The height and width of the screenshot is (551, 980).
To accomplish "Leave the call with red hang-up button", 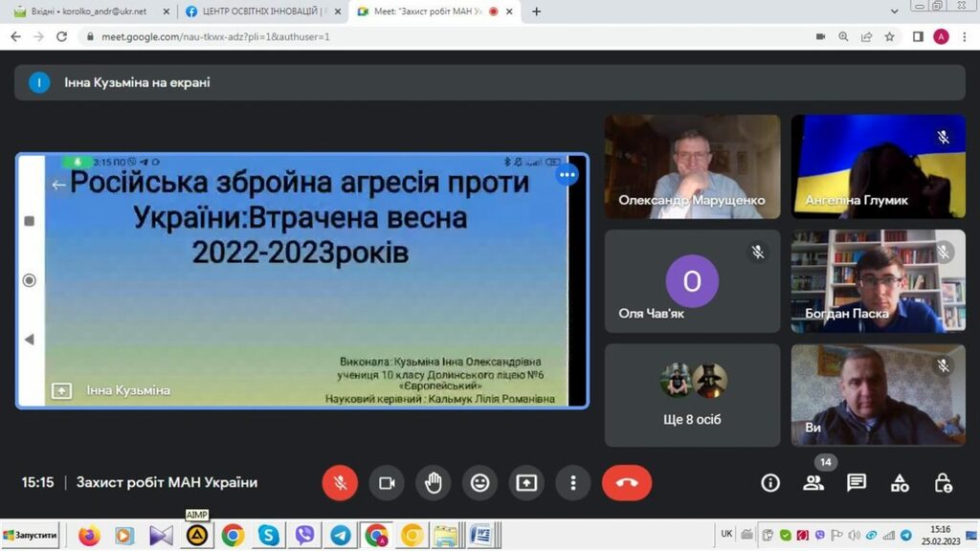I will point(627,483).
